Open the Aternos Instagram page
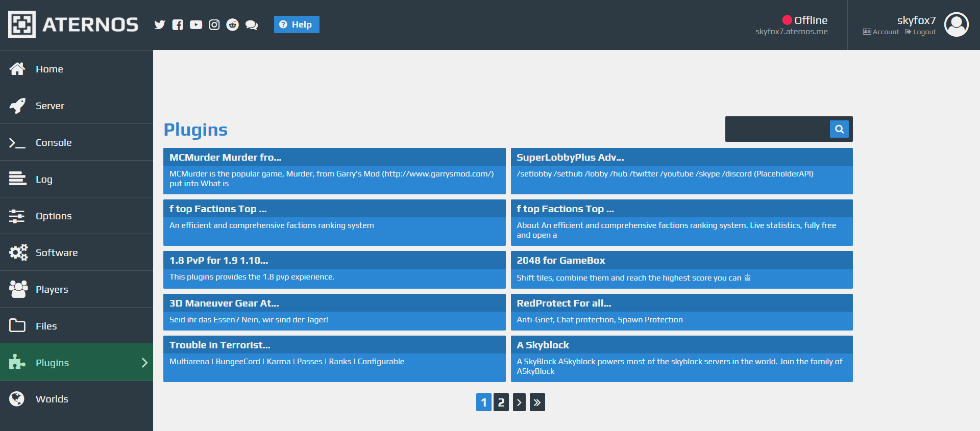This screenshot has height=431, width=980. tap(214, 24)
